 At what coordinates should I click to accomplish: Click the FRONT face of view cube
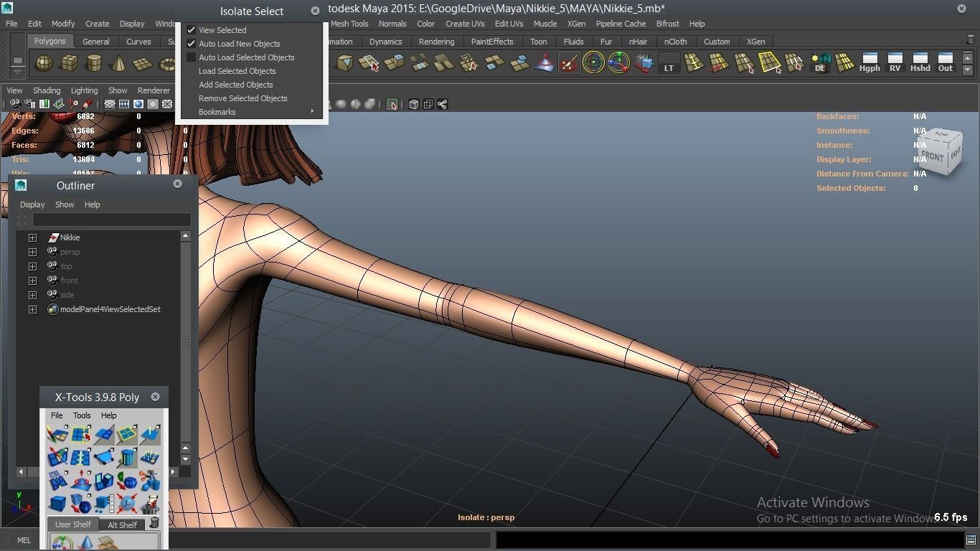(933, 156)
